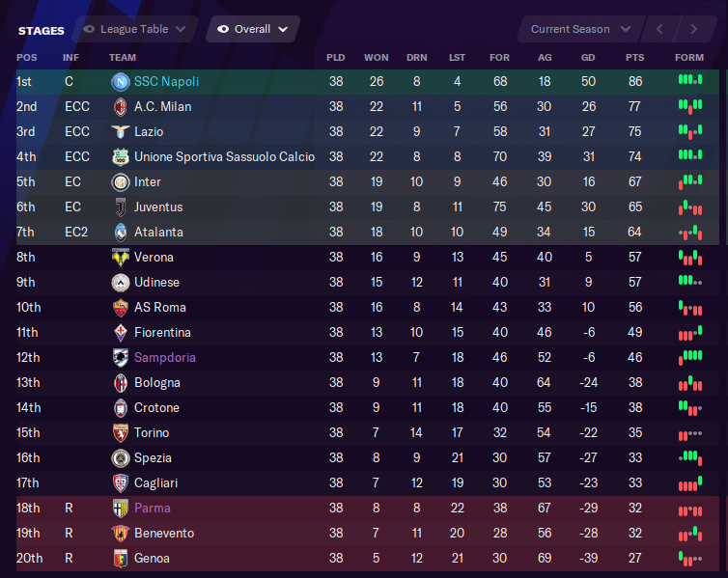Image resolution: width=728 pixels, height=578 pixels.
Task: Click the Torino bull crest
Action: tap(121, 432)
